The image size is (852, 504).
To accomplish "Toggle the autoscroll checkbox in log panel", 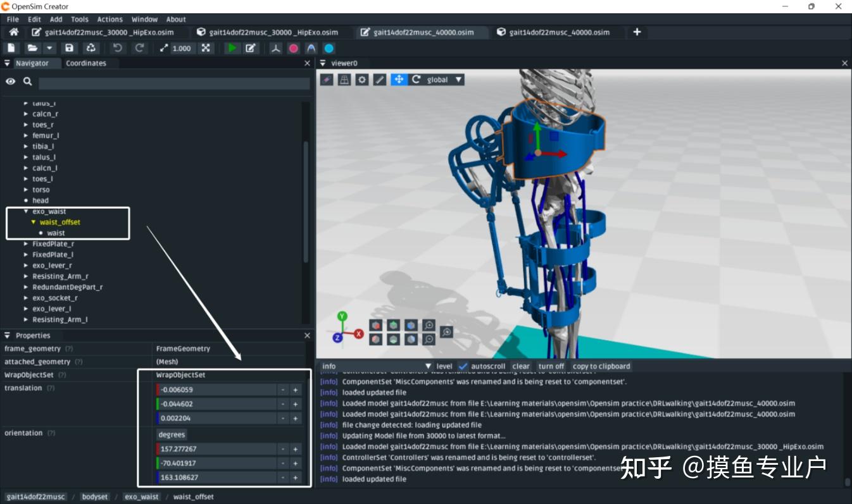I will click(x=463, y=366).
